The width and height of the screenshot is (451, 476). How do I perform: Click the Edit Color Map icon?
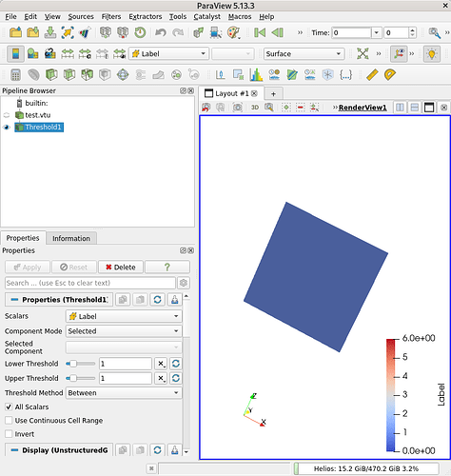click(x=32, y=53)
